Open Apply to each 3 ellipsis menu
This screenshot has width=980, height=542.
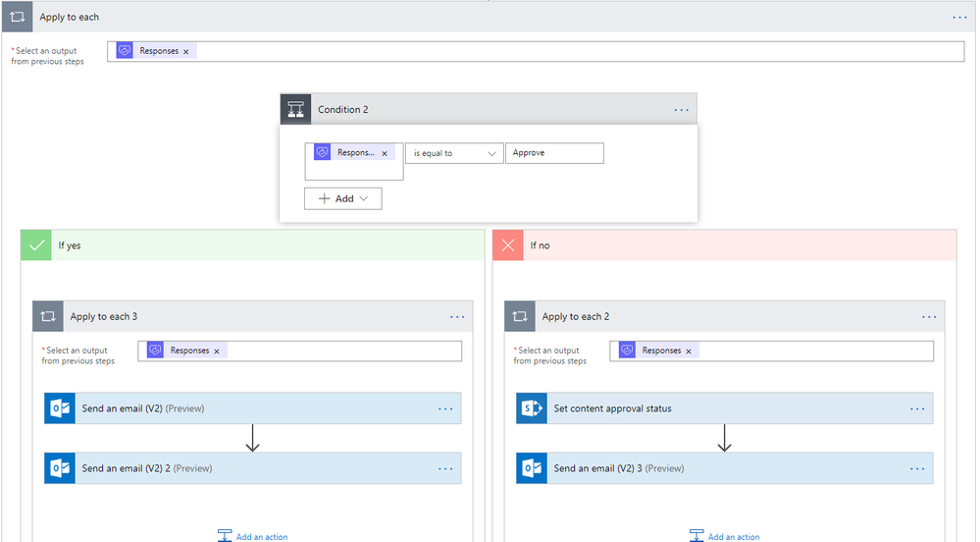click(457, 317)
